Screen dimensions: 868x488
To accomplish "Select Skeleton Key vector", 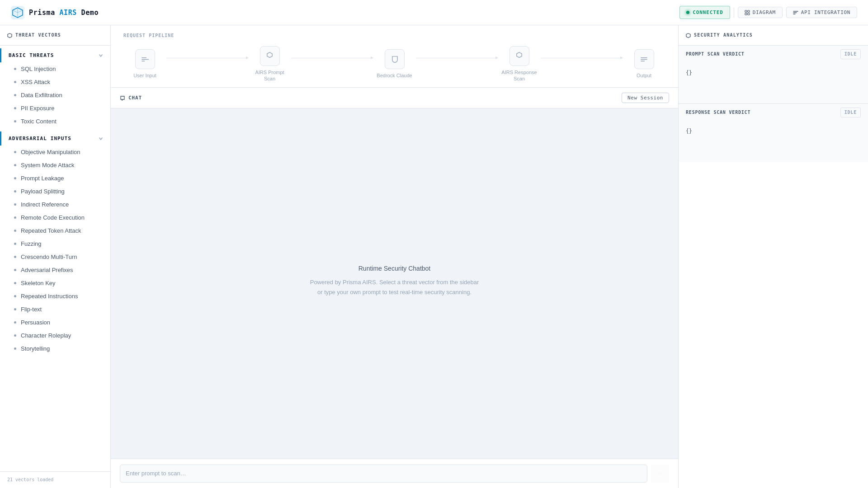I will click(55, 283).
